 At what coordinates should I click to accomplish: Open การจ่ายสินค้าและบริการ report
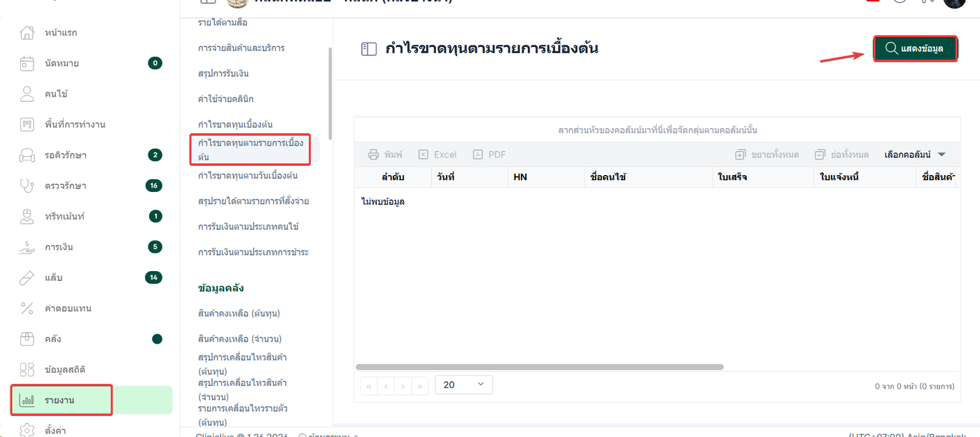click(241, 48)
